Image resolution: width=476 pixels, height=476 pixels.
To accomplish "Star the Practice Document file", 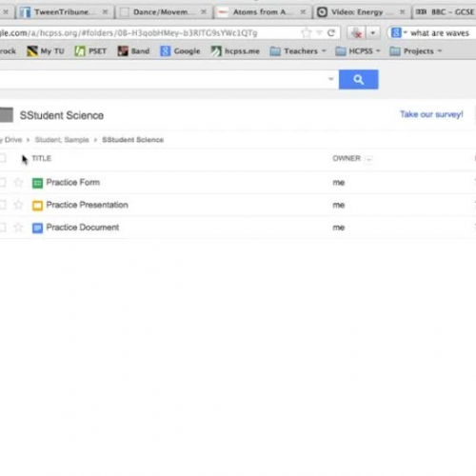I will point(18,228).
